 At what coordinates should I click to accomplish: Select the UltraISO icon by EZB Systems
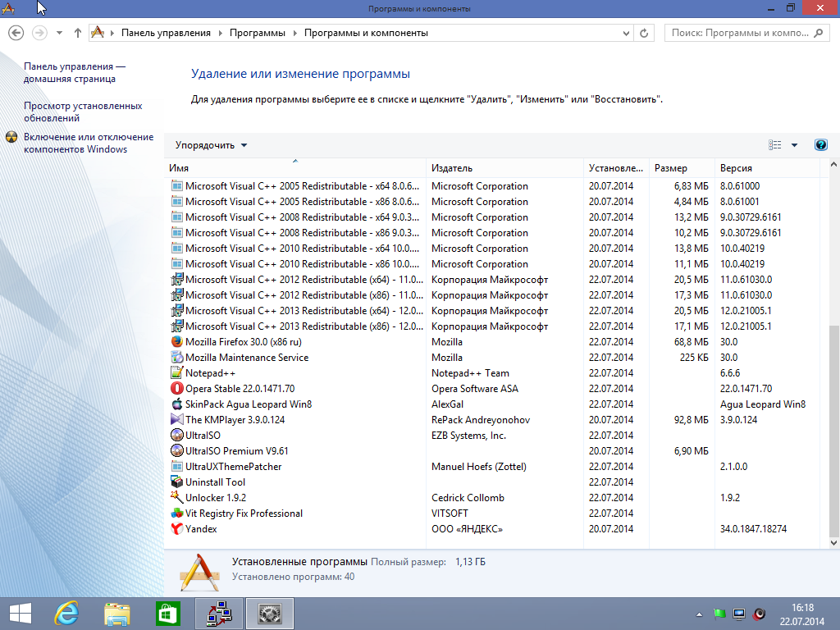177,435
